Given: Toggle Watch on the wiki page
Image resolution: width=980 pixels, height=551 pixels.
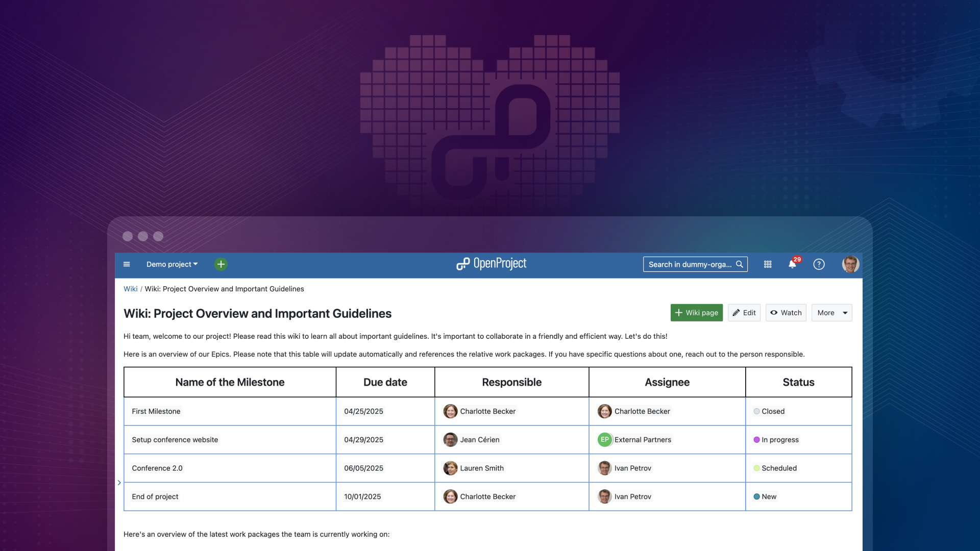Looking at the screenshot, I should (x=786, y=312).
